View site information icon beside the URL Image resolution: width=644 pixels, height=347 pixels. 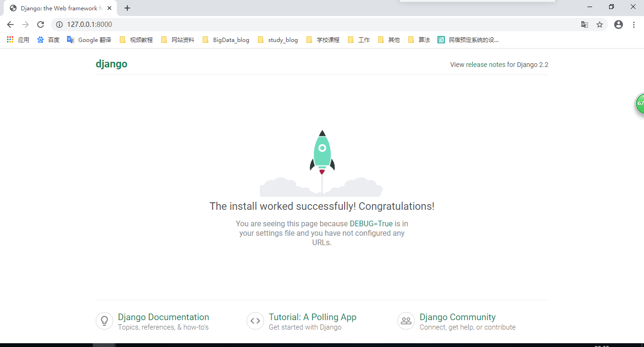(x=59, y=25)
